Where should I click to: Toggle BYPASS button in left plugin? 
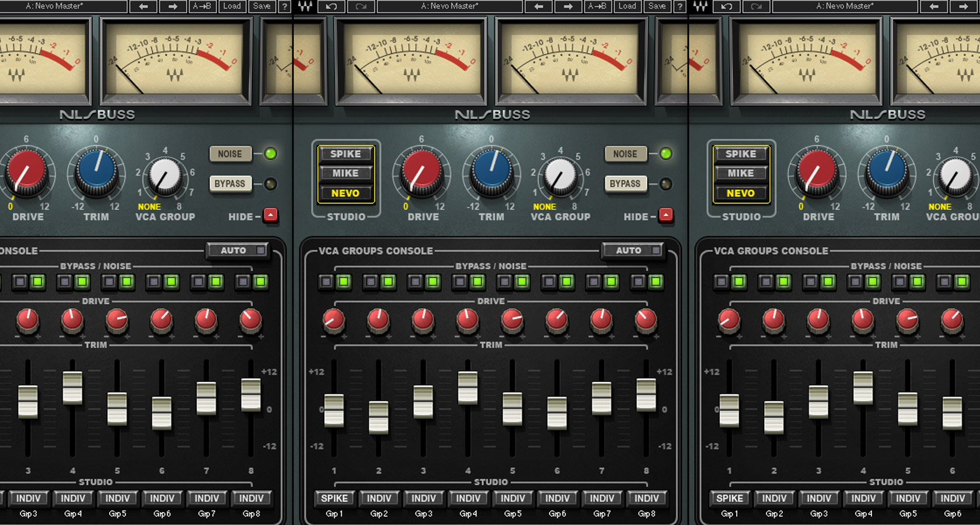coord(230,184)
